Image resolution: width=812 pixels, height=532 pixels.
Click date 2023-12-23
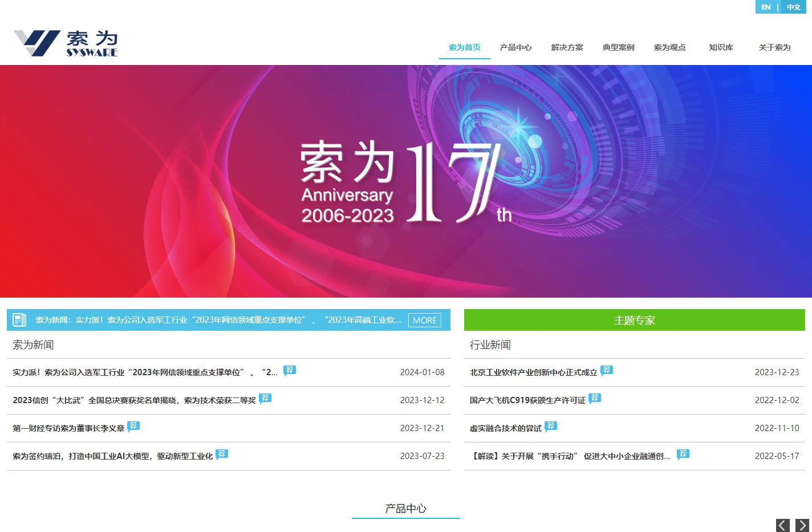pos(777,372)
